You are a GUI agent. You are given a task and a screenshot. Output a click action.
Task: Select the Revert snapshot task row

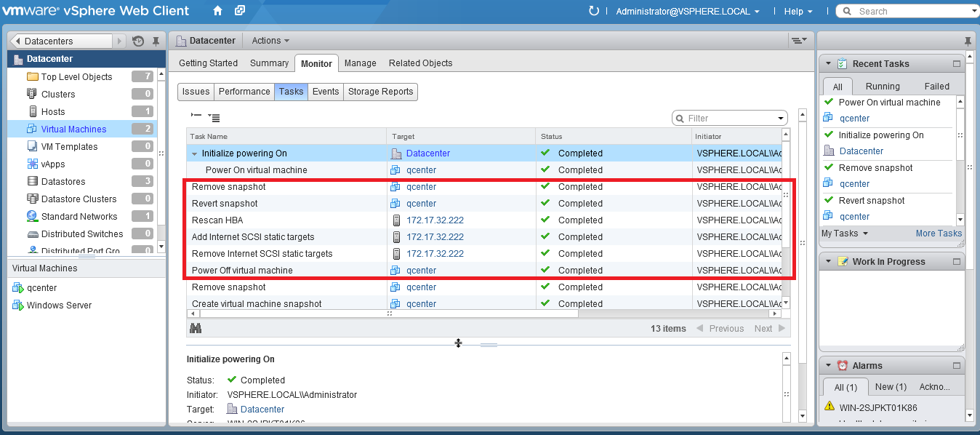(483, 204)
